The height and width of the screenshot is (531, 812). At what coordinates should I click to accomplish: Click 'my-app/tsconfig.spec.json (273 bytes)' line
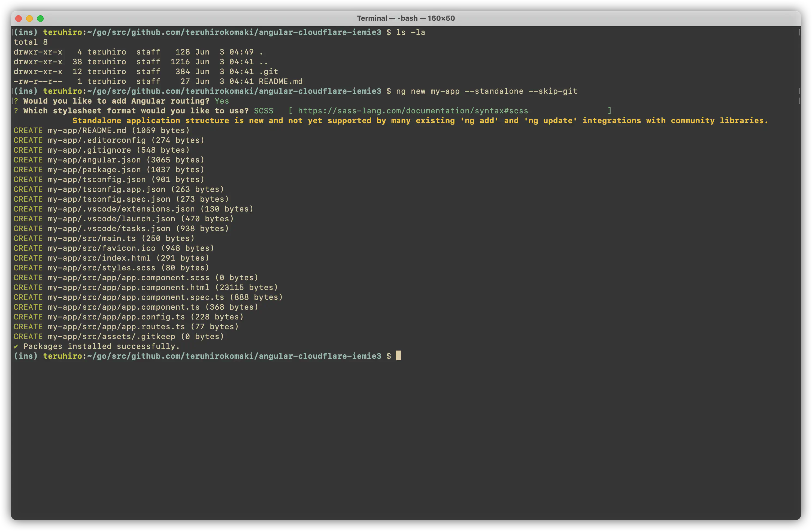(x=121, y=199)
